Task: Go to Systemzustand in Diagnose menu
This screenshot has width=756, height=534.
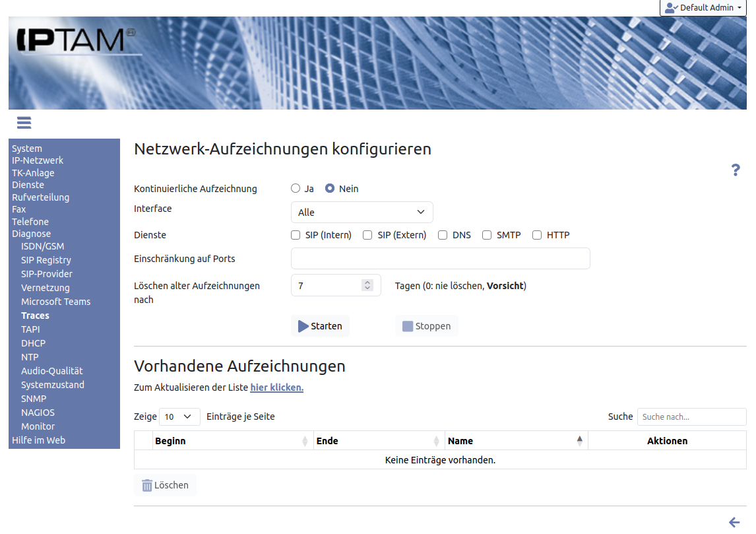Action: 53,385
